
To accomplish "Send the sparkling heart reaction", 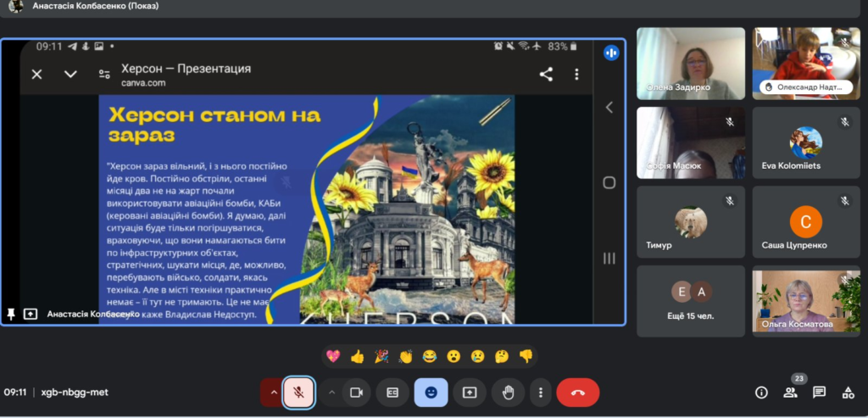I will 333,356.
